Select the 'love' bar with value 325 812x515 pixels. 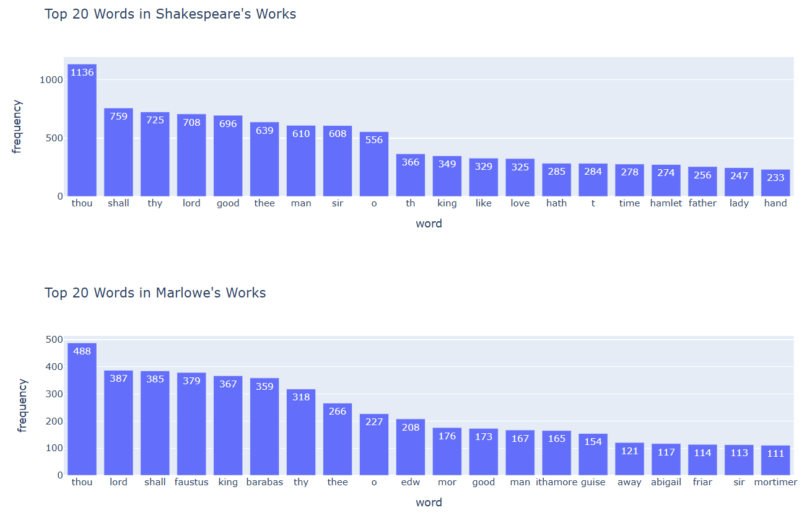point(520,177)
